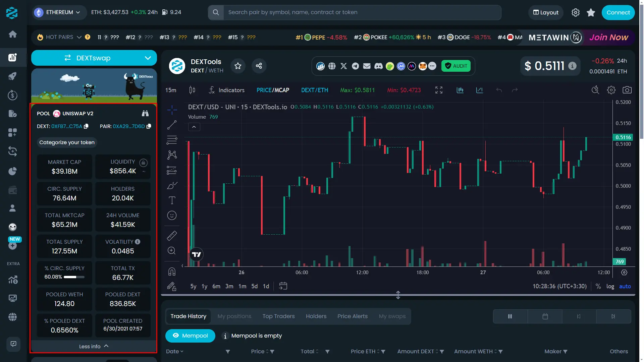Select the 15-minute timeframe interval
Image resolution: width=644 pixels, height=362 pixels.
tap(170, 90)
